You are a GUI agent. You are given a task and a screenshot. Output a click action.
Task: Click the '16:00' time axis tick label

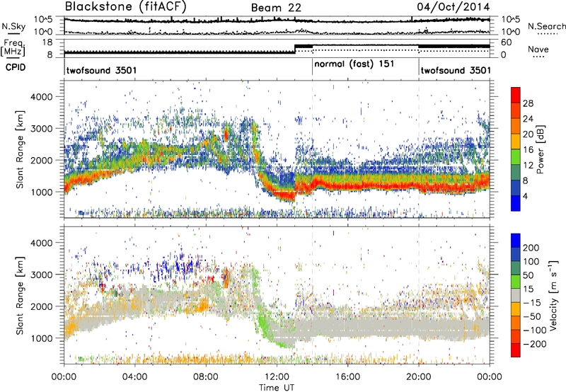point(347,377)
